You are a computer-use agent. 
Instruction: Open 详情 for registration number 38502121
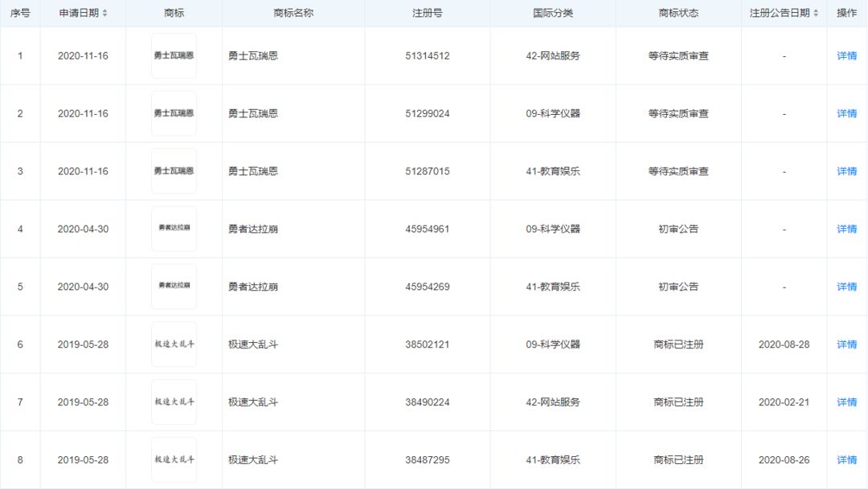click(846, 344)
